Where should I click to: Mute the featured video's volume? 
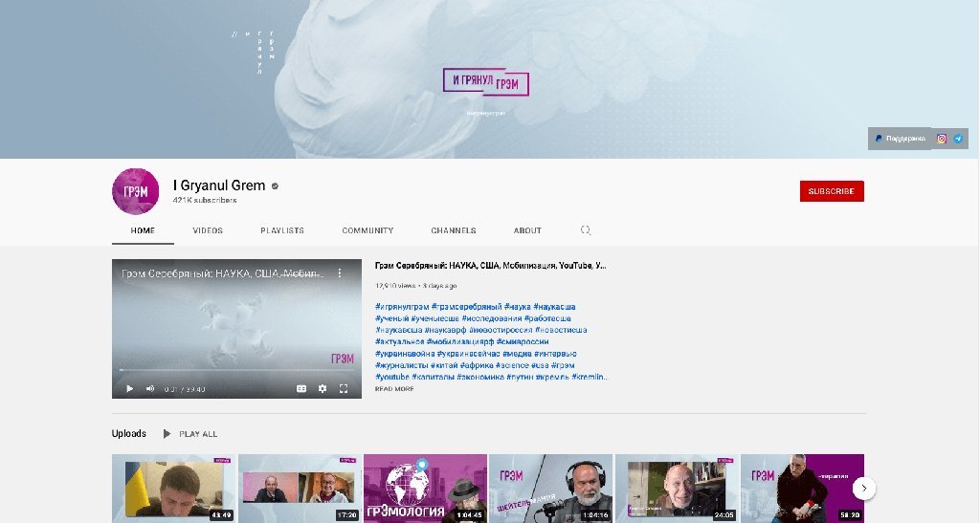(x=150, y=389)
